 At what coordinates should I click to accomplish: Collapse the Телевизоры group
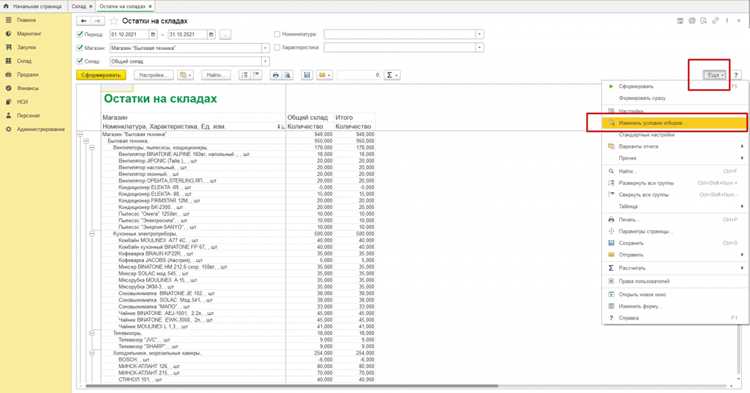[x=92, y=333]
